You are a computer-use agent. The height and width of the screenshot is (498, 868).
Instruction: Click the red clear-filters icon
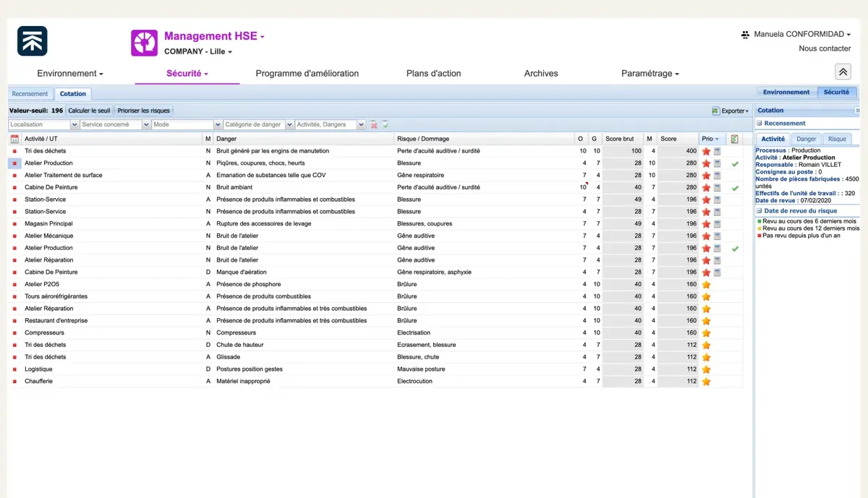[x=374, y=125]
